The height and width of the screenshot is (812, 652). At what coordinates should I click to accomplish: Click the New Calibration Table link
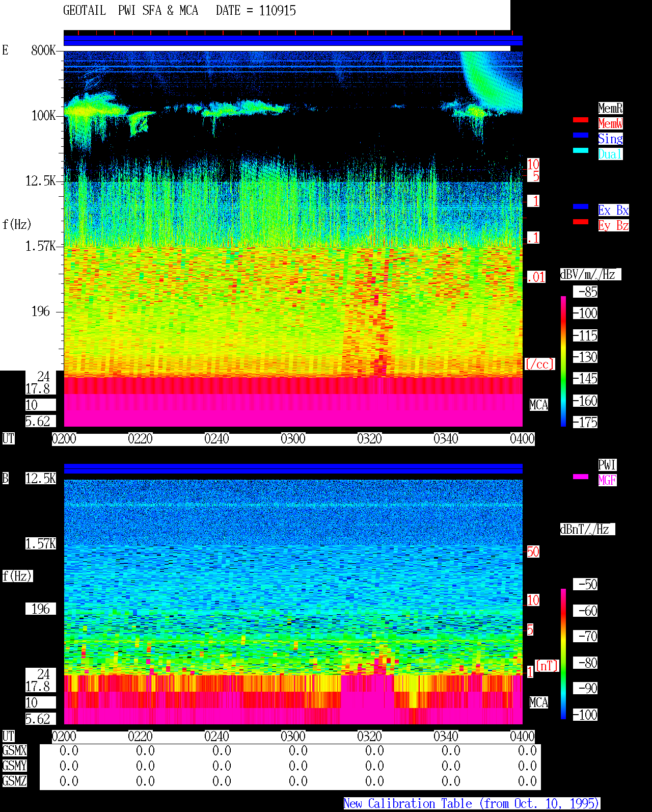[x=472, y=804]
